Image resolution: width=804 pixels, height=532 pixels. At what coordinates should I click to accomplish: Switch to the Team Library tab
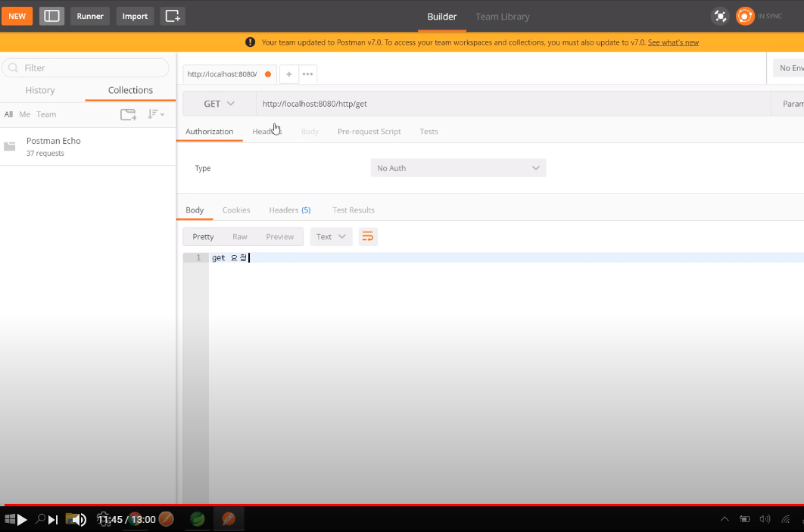coord(503,17)
